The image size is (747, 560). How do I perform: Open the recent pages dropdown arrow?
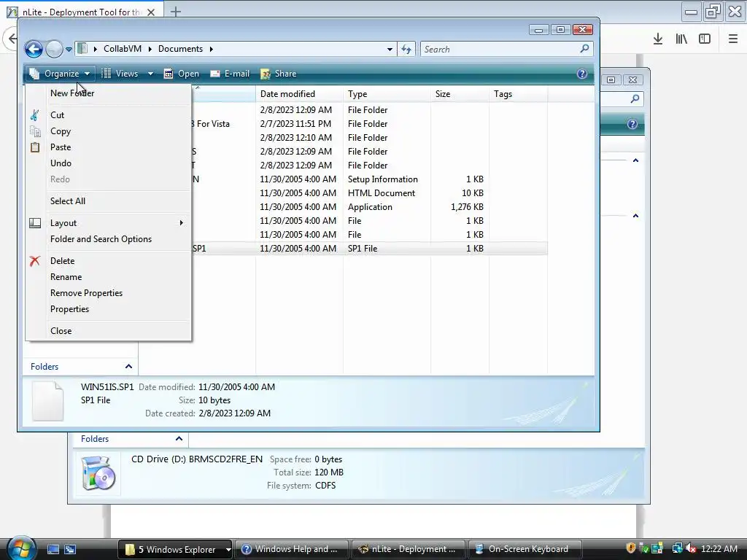pos(69,49)
